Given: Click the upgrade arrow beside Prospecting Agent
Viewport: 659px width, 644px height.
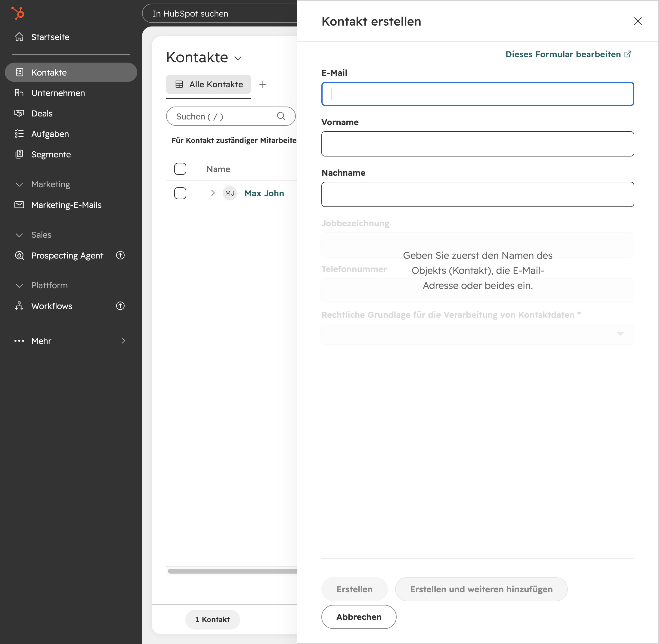Looking at the screenshot, I should [x=120, y=255].
